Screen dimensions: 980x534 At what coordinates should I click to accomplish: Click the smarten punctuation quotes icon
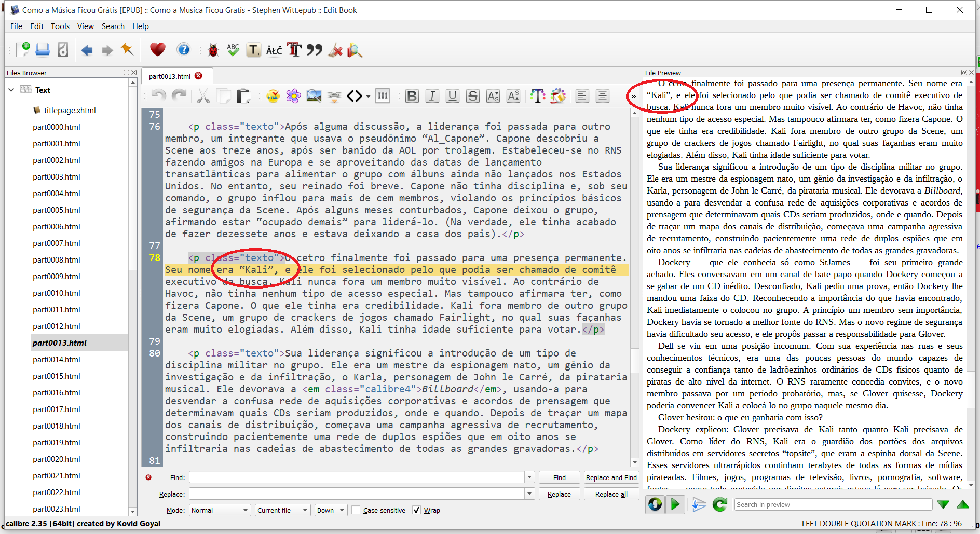[x=315, y=50]
